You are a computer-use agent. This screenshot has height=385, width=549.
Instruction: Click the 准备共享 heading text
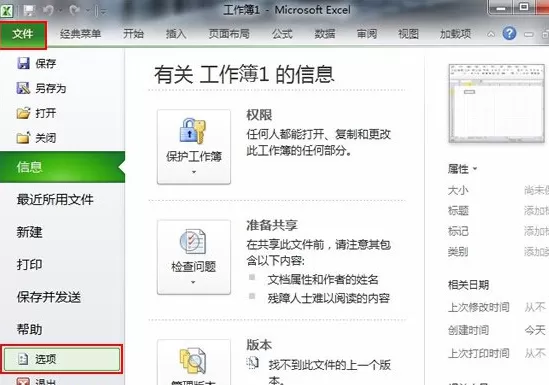[x=272, y=225]
